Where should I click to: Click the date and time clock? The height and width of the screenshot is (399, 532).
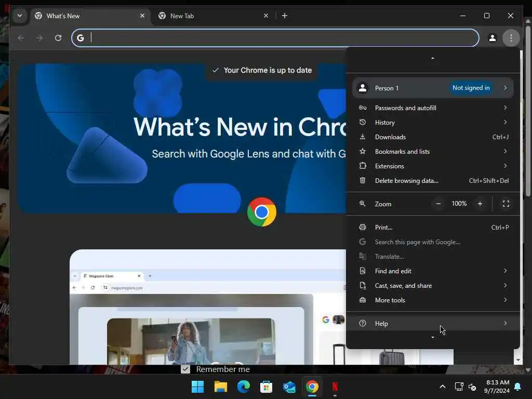(x=497, y=387)
